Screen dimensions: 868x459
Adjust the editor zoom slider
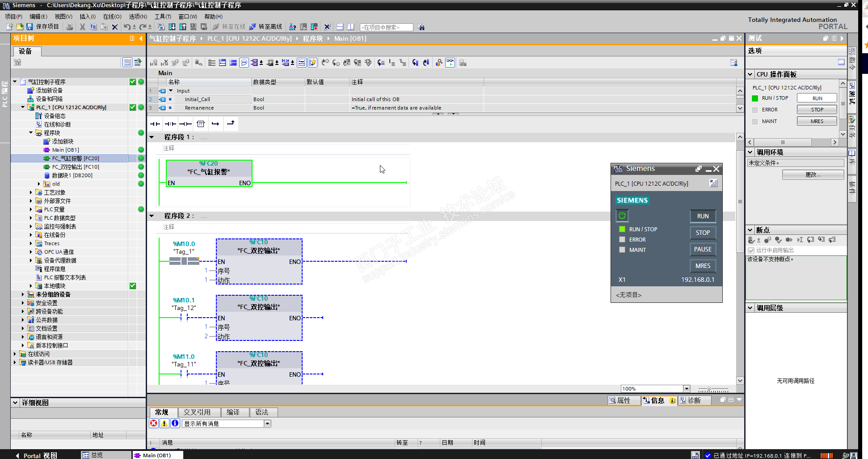click(709, 389)
